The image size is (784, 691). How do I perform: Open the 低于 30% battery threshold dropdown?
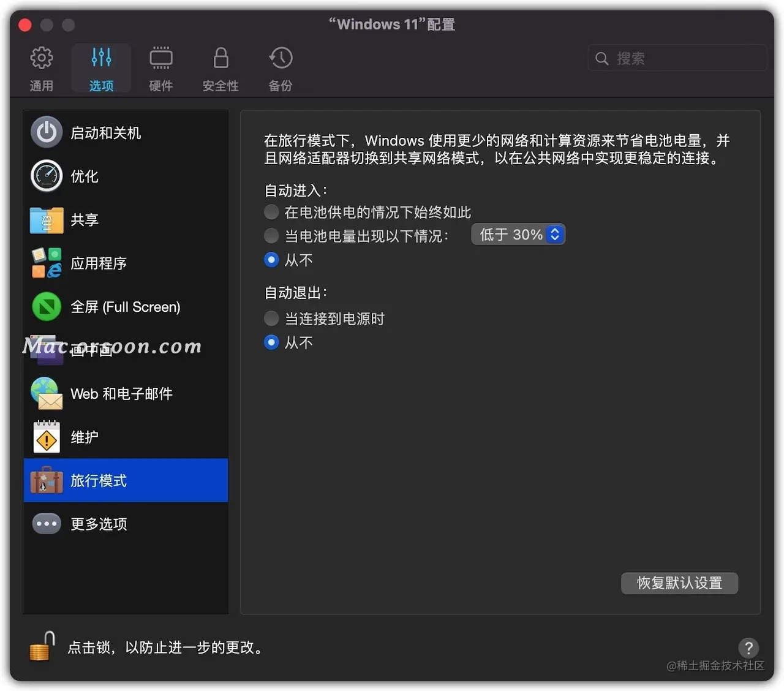(518, 235)
